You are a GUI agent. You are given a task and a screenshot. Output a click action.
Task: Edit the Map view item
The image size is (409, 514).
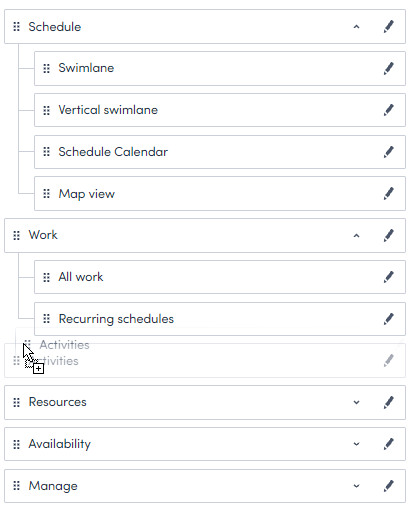pyautogui.click(x=389, y=194)
